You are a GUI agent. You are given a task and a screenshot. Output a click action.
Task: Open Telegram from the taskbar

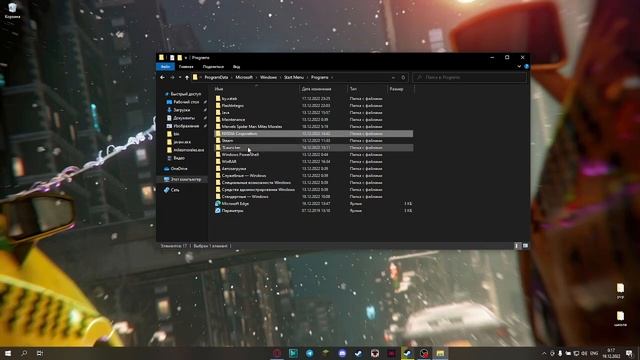point(309,353)
